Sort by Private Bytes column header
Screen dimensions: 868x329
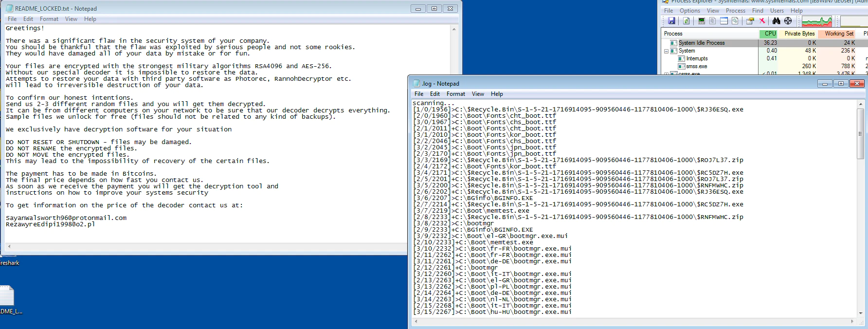point(798,34)
